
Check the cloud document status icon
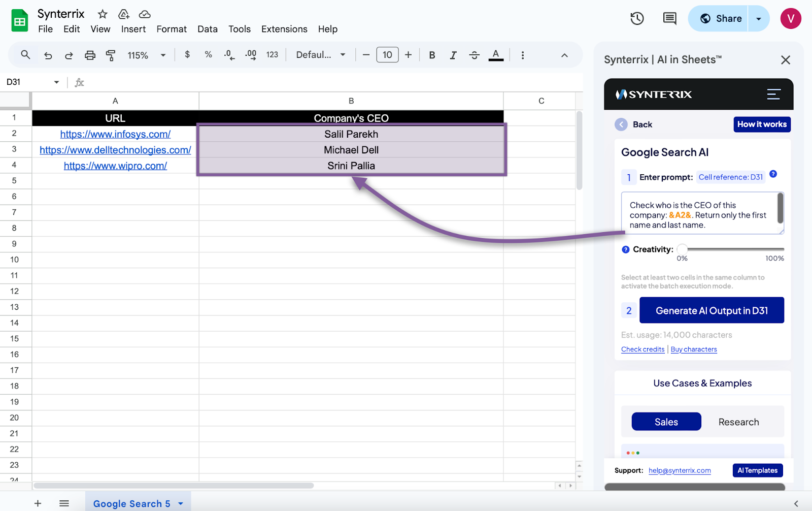click(x=145, y=14)
